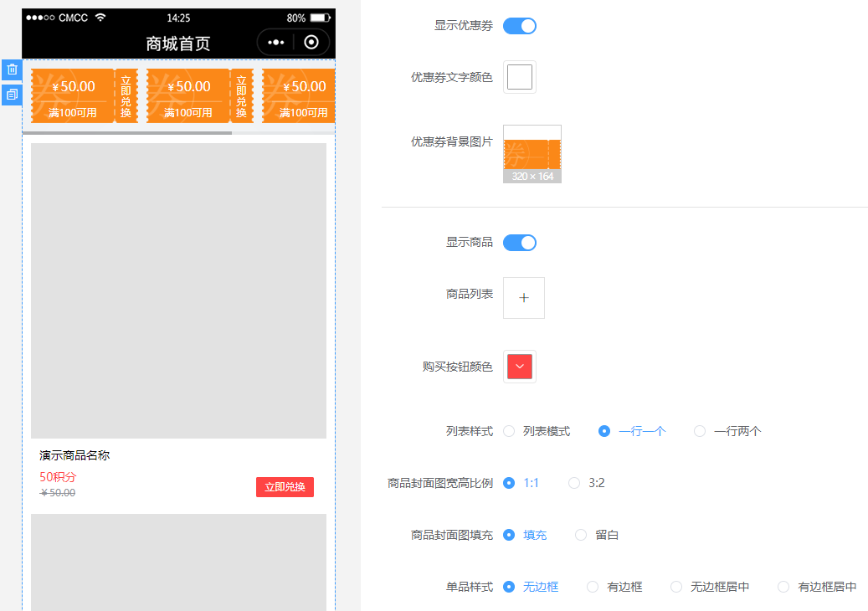Toggle the 显示优惠券 switch

(x=519, y=26)
